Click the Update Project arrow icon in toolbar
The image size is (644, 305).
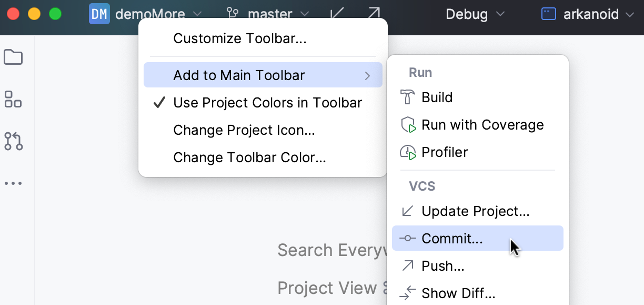(337, 14)
